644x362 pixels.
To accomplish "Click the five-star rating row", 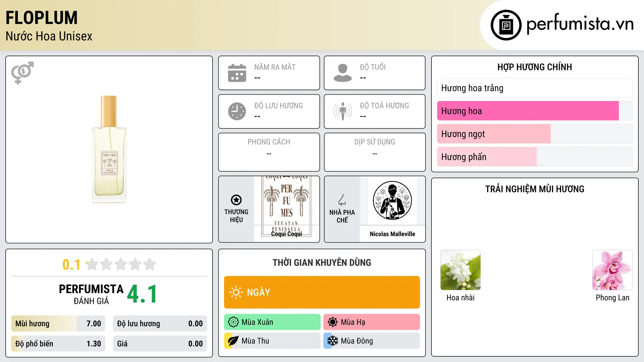I will 121,264.
